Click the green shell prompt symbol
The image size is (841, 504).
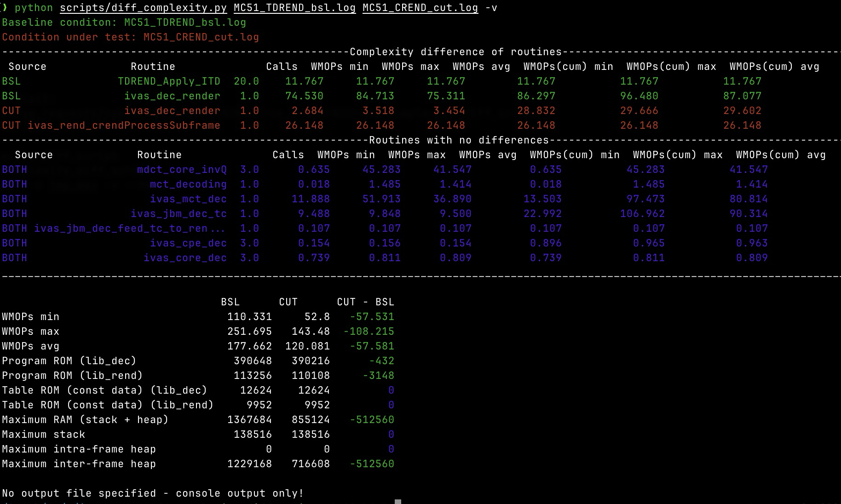click(5, 8)
